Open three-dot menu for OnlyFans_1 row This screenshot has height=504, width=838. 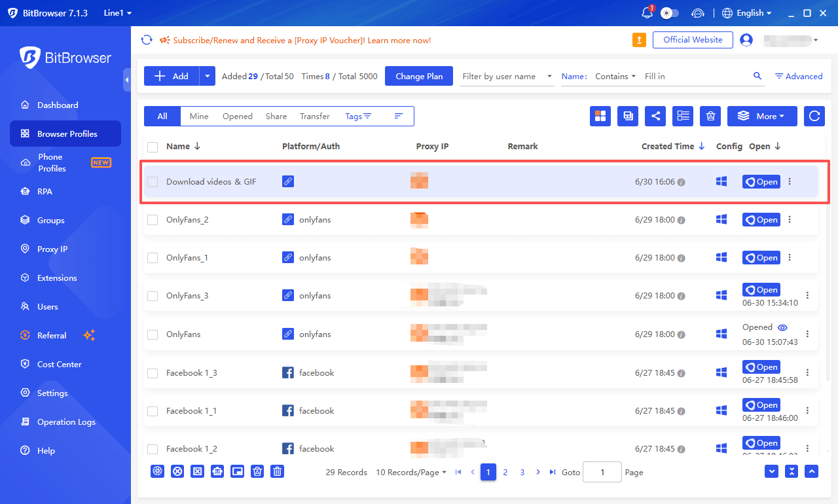pyautogui.click(x=790, y=258)
